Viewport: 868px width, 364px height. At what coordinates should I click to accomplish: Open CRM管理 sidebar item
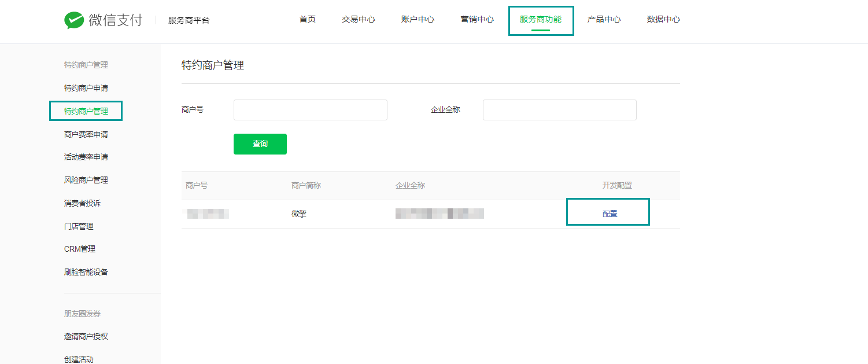80,249
